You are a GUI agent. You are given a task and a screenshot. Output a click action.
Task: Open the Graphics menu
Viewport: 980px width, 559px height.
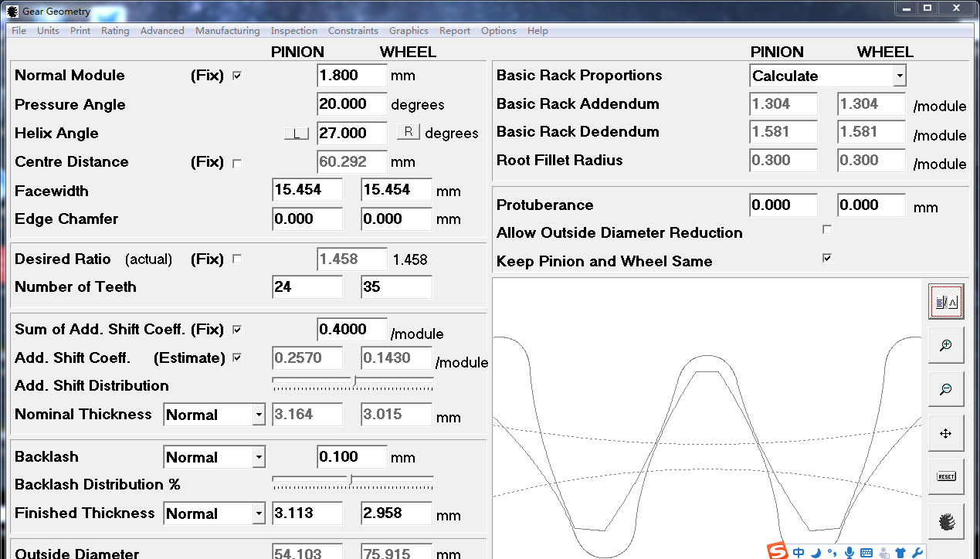point(409,31)
